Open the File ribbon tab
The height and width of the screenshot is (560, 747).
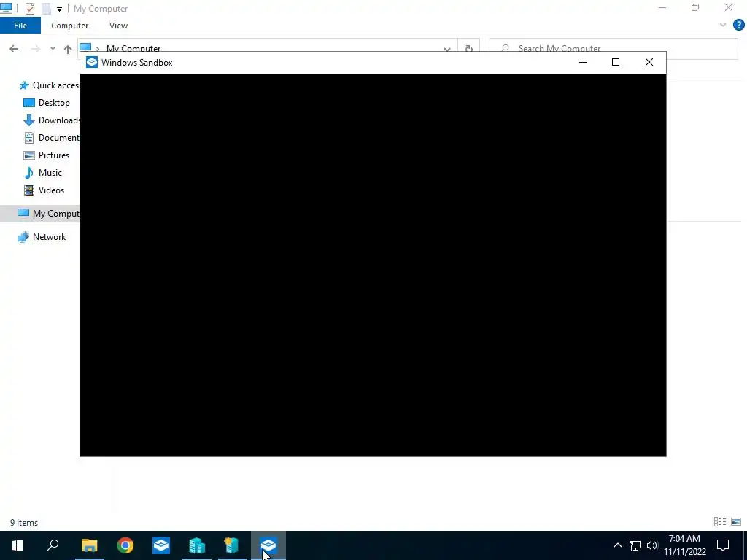[x=20, y=26]
